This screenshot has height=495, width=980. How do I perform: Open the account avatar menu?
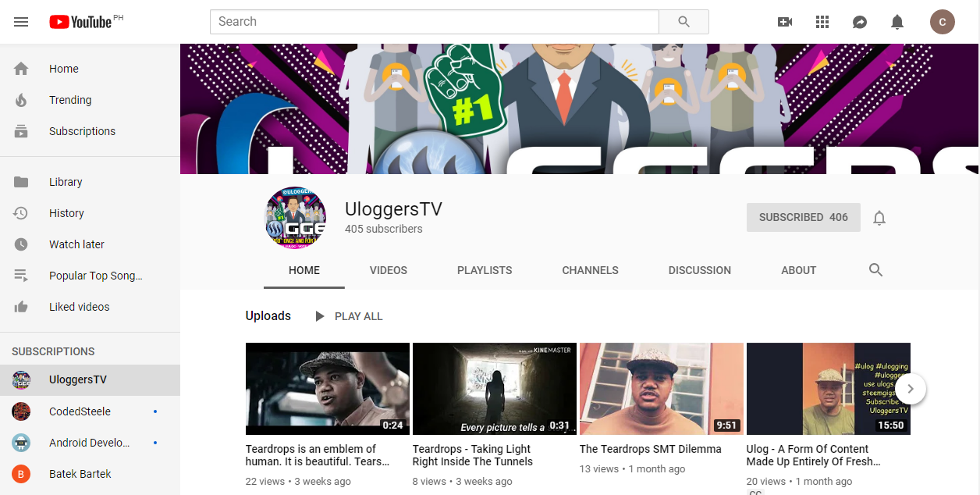click(943, 22)
